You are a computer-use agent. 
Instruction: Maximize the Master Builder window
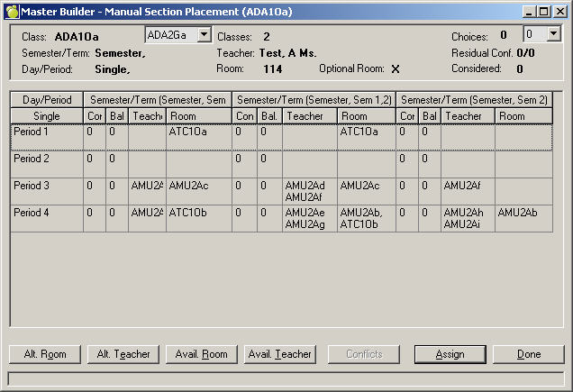544,11
